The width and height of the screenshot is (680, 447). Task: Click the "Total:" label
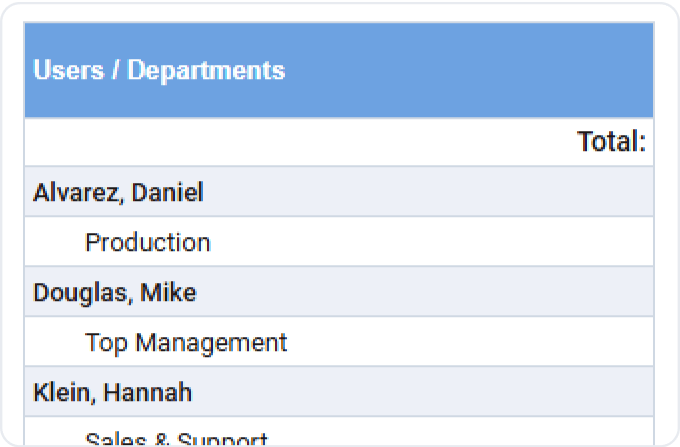[x=611, y=142]
